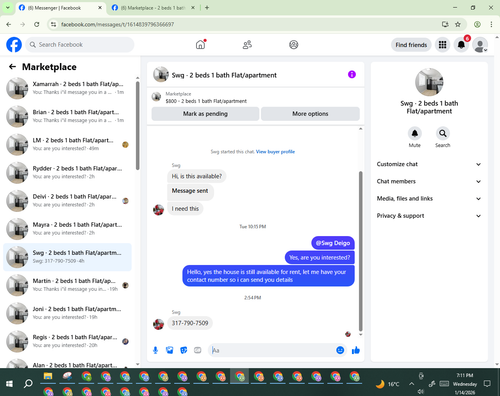Open Brian conversation
Image resolution: width=500 pixels, height=396 pixels.
click(67, 116)
